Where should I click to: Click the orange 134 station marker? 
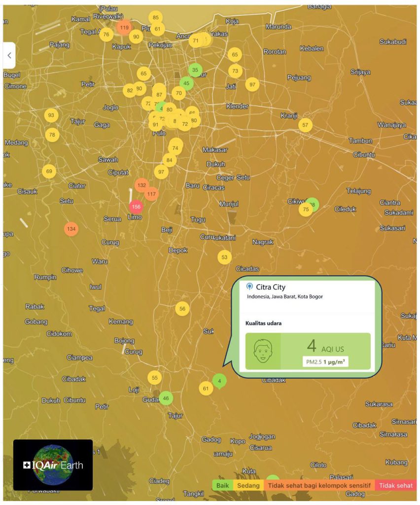(x=71, y=229)
